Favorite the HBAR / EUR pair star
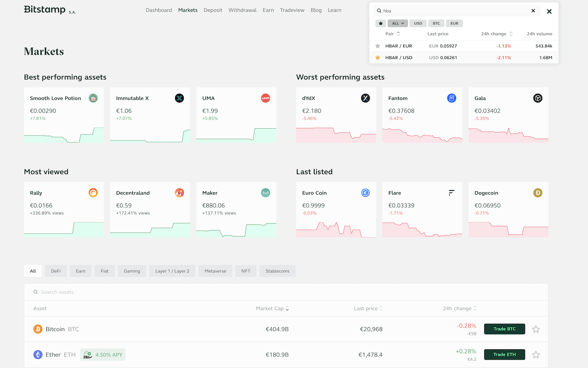The image size is (588, 368). (x=378, y=46)
